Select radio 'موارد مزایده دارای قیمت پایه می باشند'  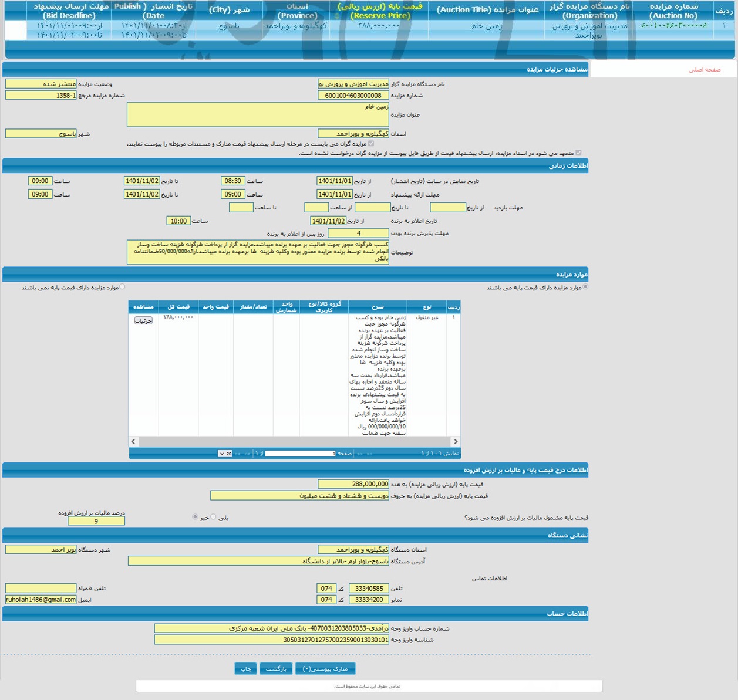(585, 287)
